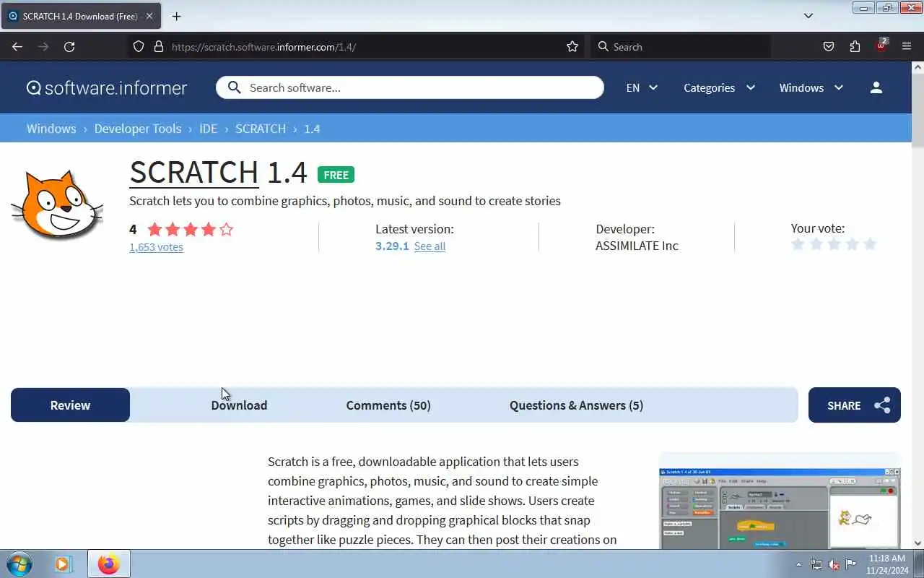Go to the Developer Tools breadcrumb
924x578 pixels.
[137, 128]
